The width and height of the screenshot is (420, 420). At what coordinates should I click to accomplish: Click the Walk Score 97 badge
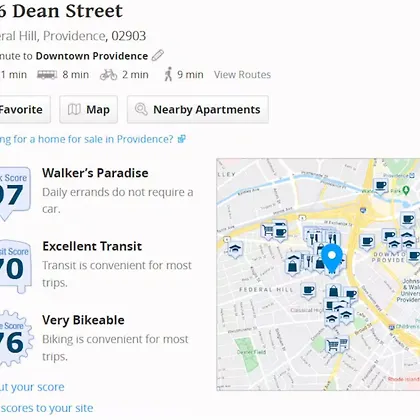click(14, 194)
